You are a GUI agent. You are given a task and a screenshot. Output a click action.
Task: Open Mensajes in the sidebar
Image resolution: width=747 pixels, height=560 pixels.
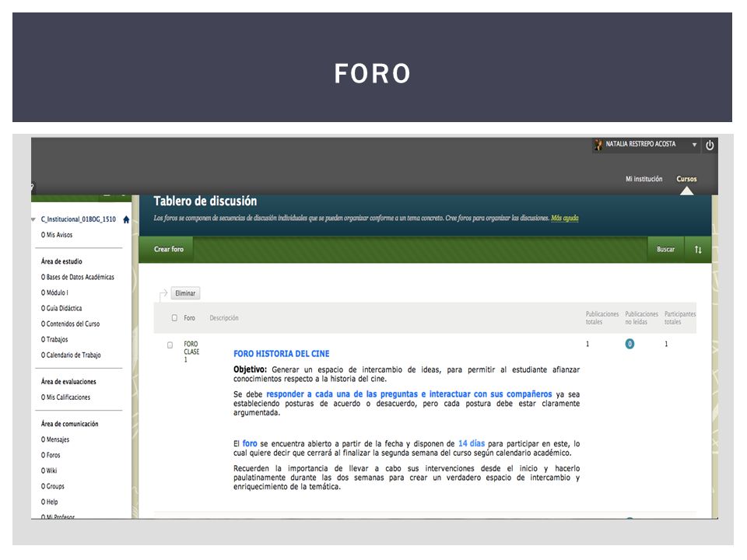pyautogui.click(x=55, y=439)
